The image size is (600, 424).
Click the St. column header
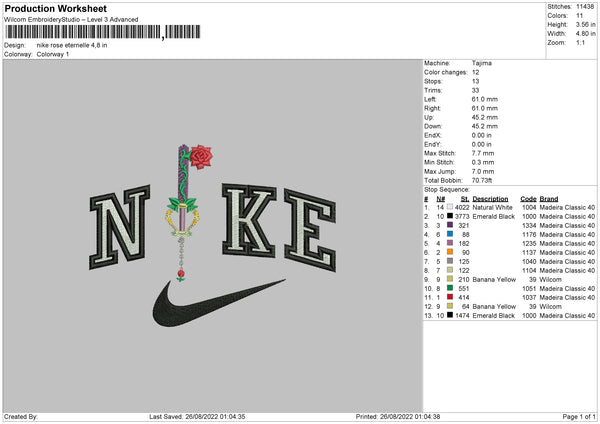(465, 199)
